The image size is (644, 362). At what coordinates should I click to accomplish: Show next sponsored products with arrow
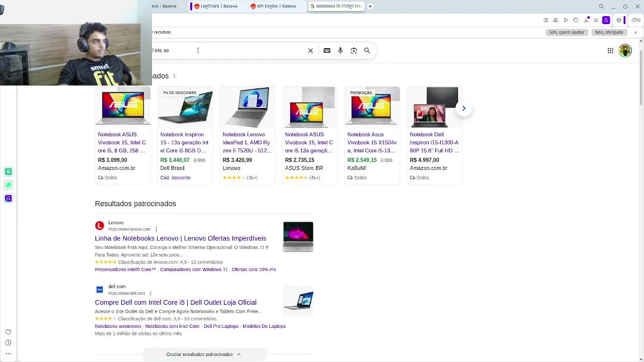(464, 108)
